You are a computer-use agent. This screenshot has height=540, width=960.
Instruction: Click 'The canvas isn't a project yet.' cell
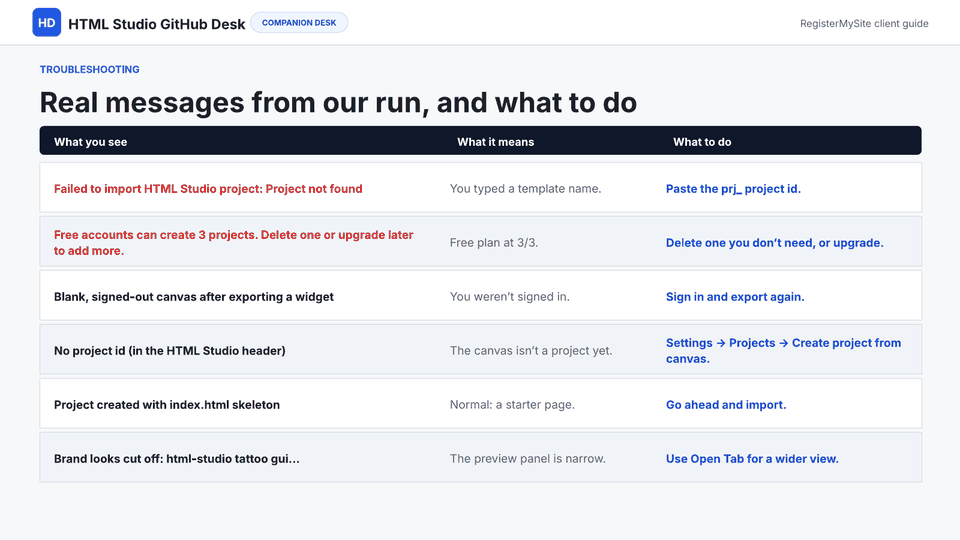pyautogui.click(x=531, y=351)
